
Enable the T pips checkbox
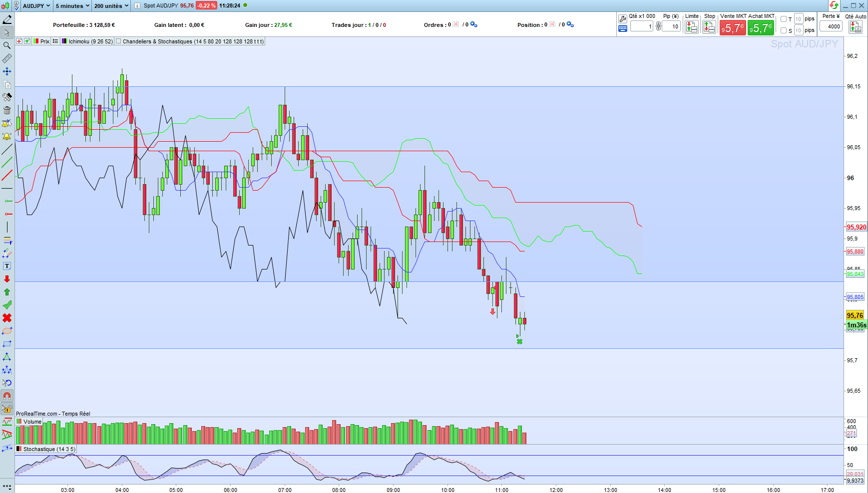784,19
